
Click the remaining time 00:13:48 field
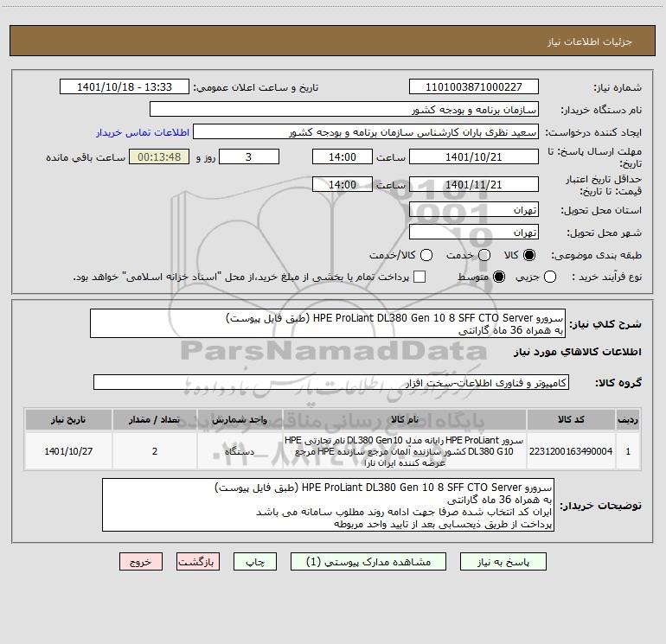pos(159,156)
